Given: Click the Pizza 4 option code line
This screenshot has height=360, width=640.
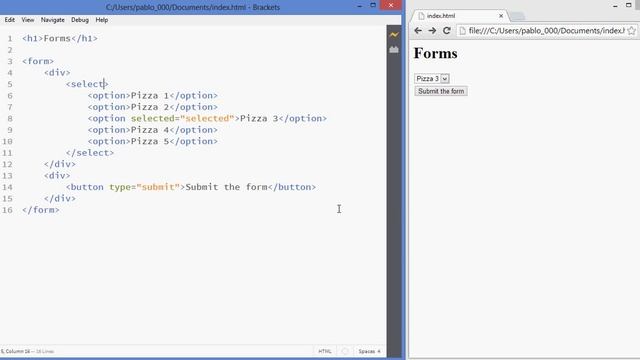Looking at the screenshot, I should point(153,130).
